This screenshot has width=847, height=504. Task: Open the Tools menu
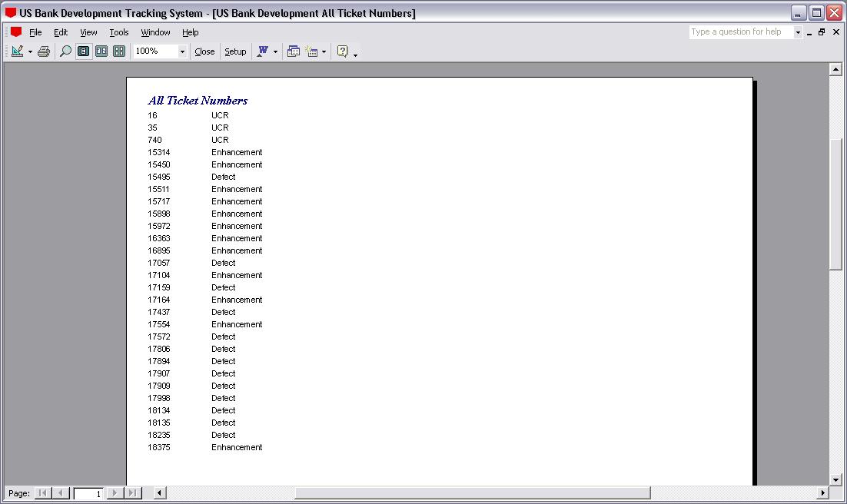click(x=119, y=32)
